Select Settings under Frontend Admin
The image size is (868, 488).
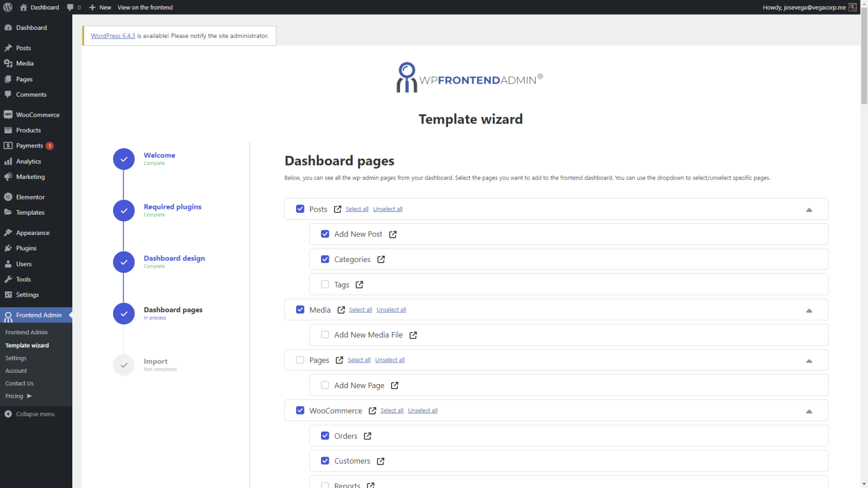point(15,358)
